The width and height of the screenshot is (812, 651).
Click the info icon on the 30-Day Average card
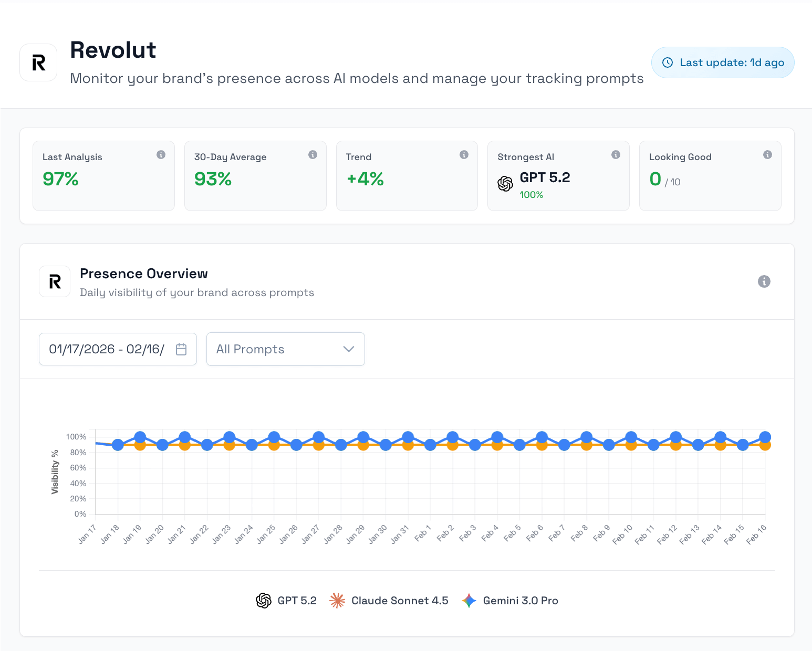click(x=313, y=154)
